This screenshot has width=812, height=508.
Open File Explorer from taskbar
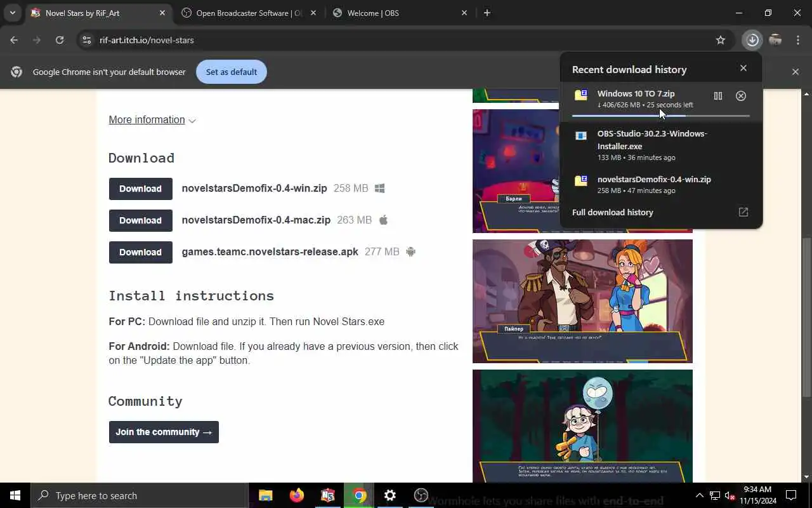(266, 495)
